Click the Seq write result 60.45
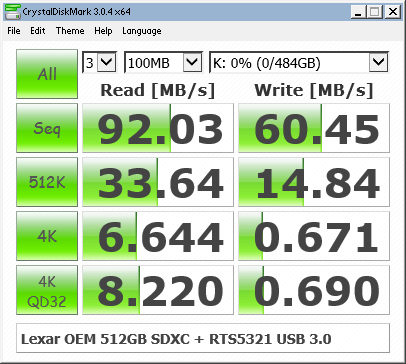The image size is (406, 364). pyautogui.click(x=314, y=128)
